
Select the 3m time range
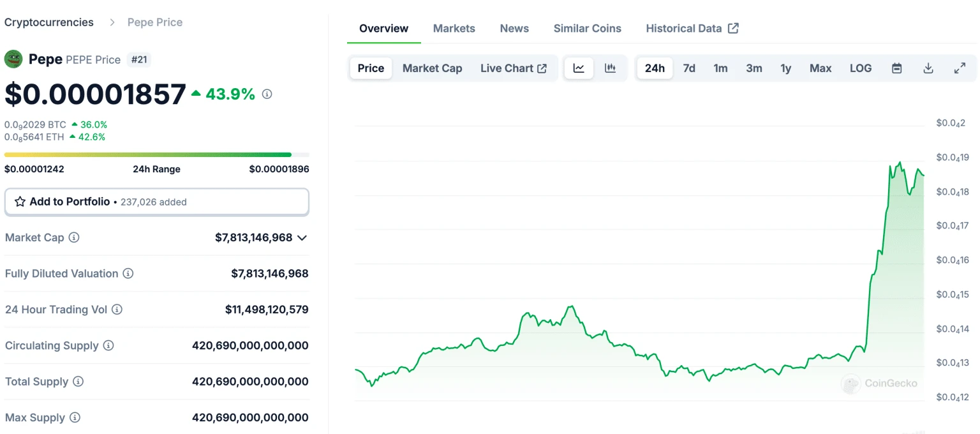pos(754,68)
